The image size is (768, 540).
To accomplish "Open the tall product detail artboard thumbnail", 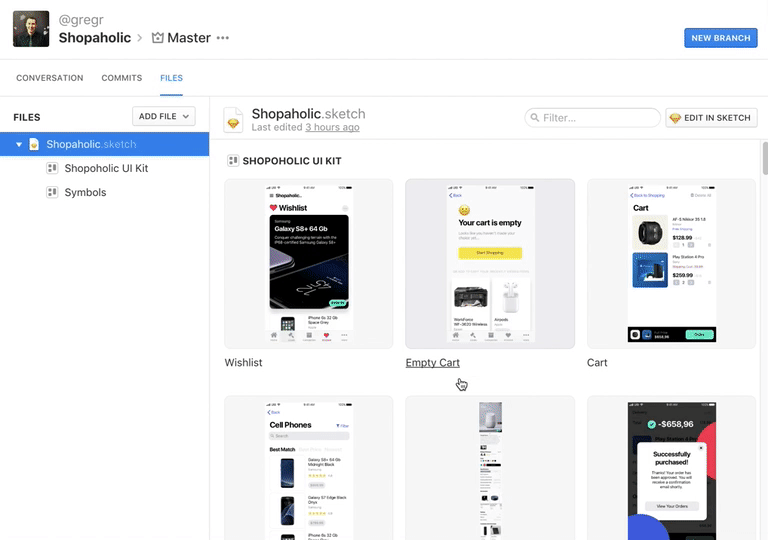I will pos(490,468).
